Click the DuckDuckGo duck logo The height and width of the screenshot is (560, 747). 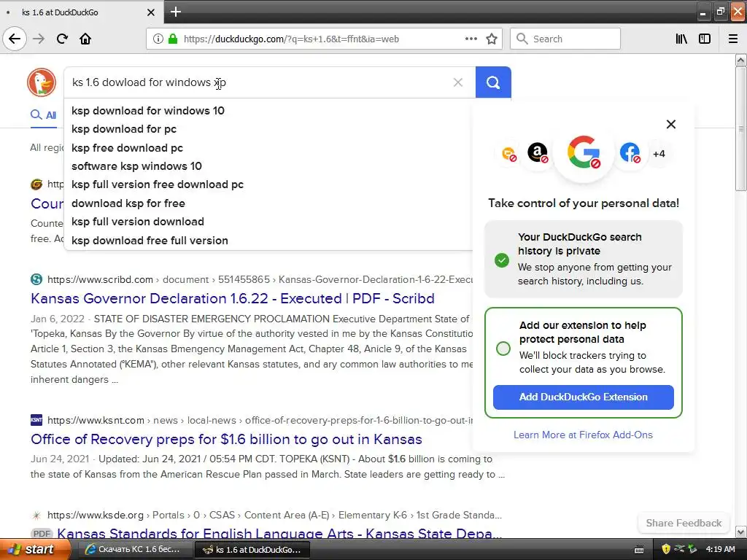pyautogui.click(x=42, y=82)
